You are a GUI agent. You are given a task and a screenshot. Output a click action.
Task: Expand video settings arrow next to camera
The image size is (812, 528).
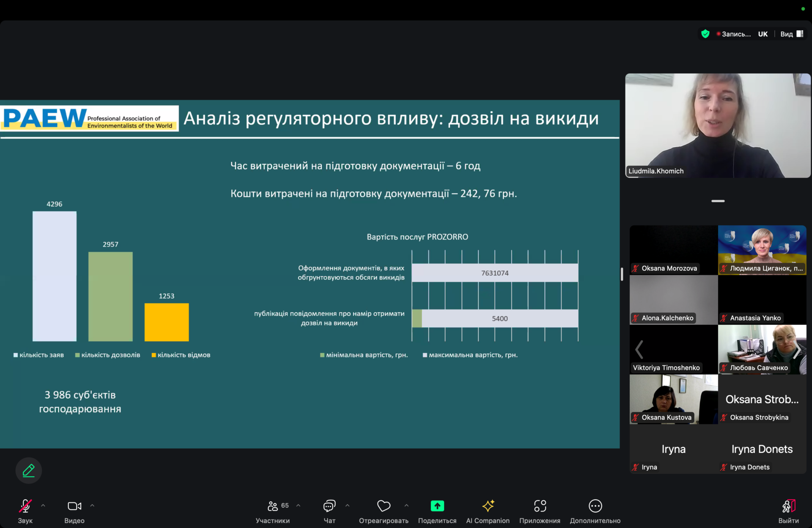[x=92, y=506]
